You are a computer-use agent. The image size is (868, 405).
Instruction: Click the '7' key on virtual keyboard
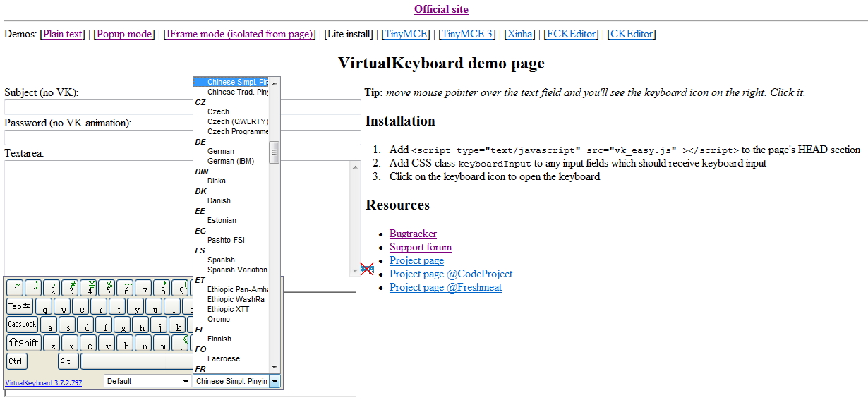pos(143,288)
